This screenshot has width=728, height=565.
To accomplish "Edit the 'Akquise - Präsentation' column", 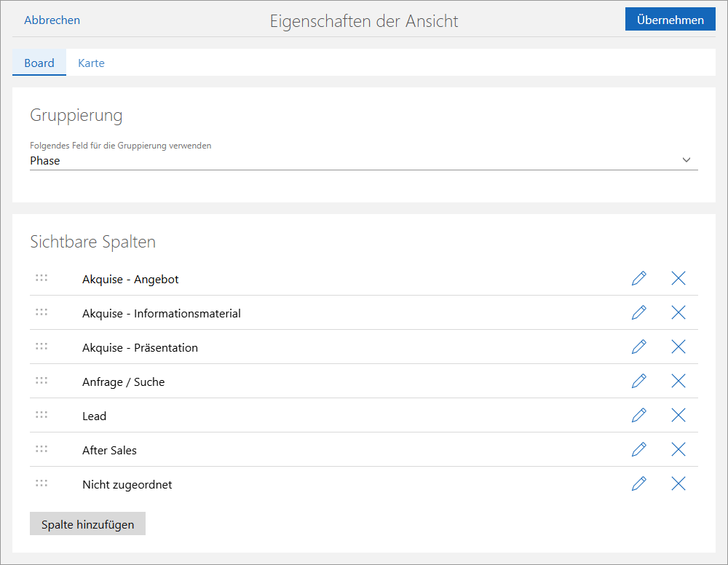I will pos(639,347).
